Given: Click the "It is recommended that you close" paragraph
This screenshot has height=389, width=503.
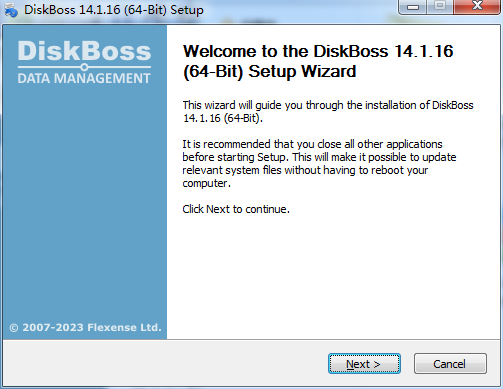Looking at the screenshot, I should (319, 164).
